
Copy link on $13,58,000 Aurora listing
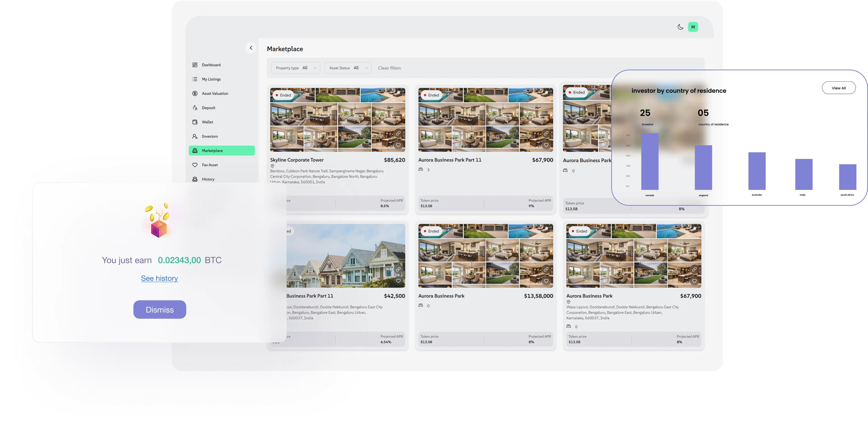pyautogui.click(x=546, y=269)
